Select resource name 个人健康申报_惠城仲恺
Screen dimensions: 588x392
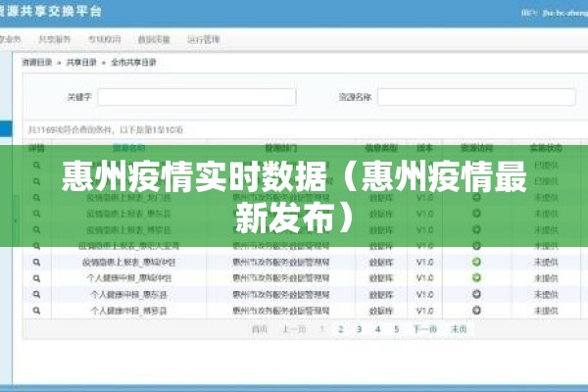tap(128, 278)
